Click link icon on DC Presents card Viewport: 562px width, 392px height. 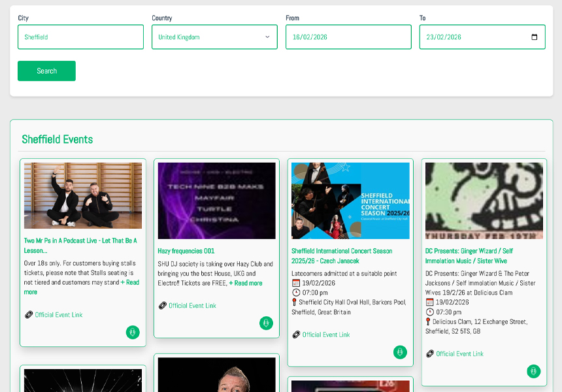(x=429, y=354)
